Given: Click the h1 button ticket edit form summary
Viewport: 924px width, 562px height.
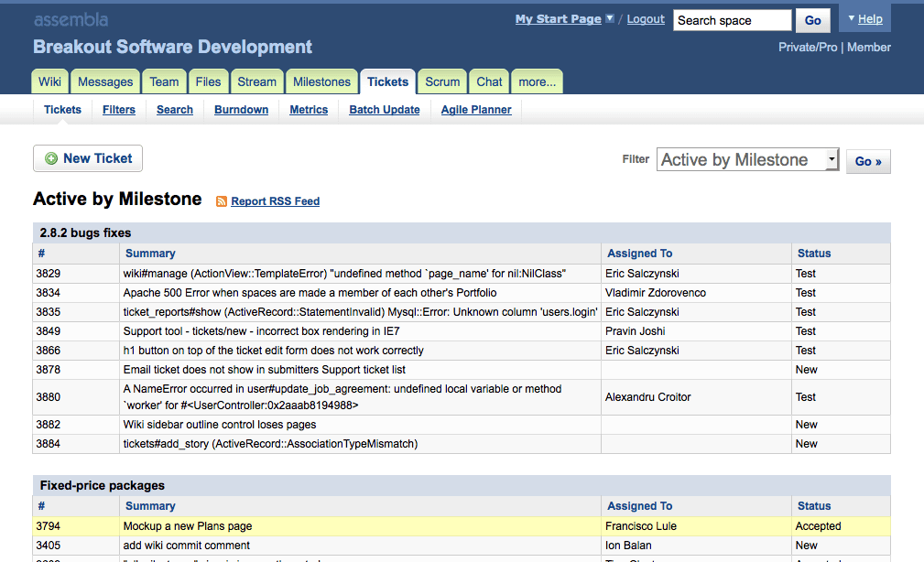Looking at the screenshot, I should coord(274,351).
